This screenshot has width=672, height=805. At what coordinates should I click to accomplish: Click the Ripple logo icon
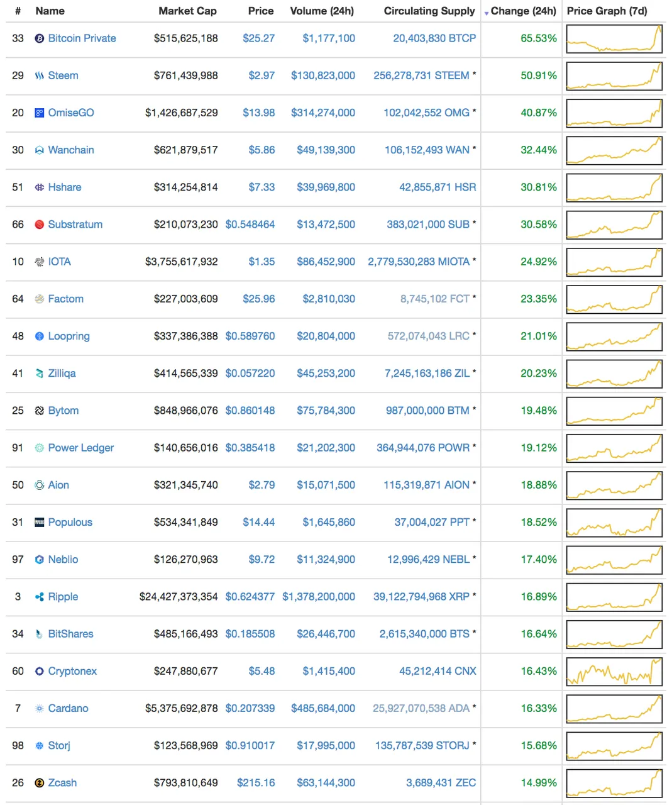[40, 597]
